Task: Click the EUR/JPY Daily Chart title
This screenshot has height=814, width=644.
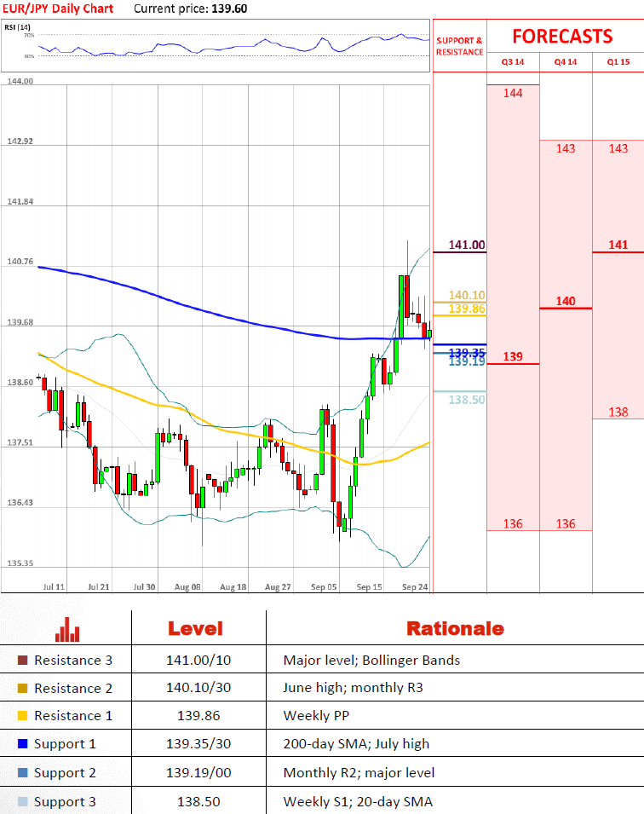Action: (58, 9)
